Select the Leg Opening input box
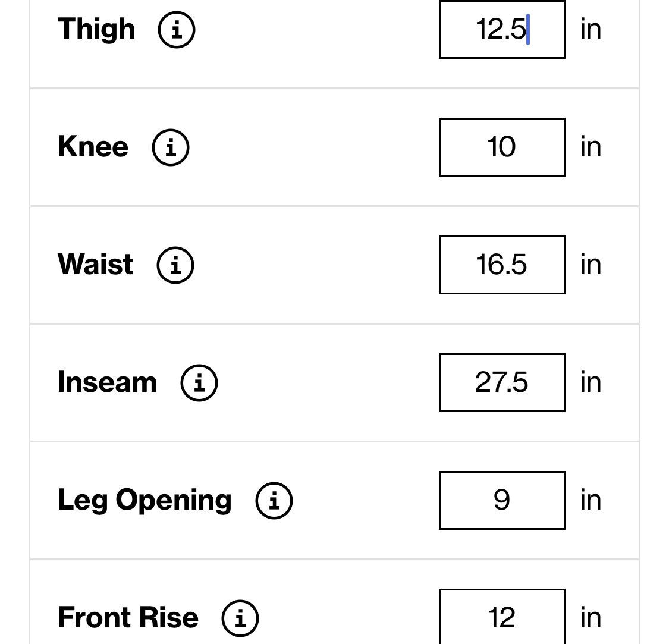This screenshot has width=669, height=644. [502, 501]
